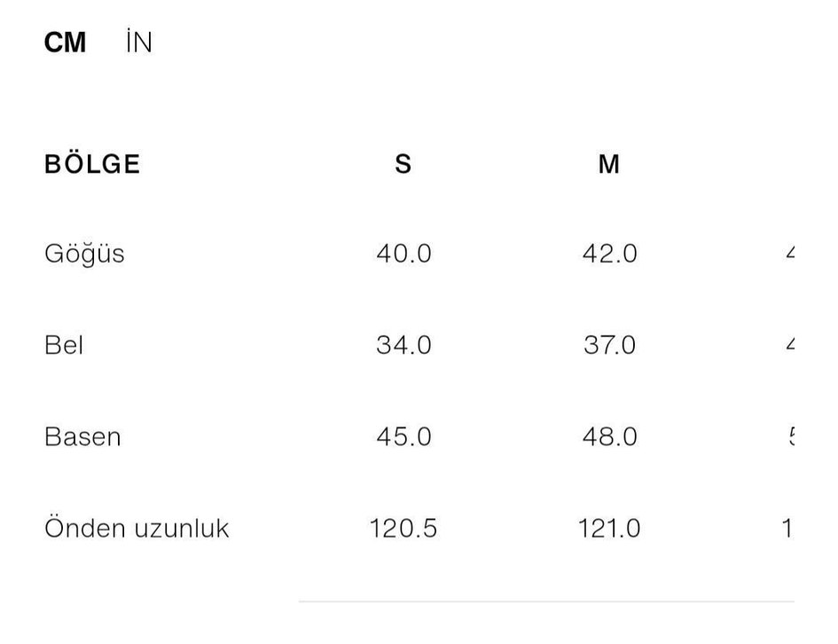Click Önden uzunluk value 120.5
Viewport: 838px width, 644px height.
403,529
